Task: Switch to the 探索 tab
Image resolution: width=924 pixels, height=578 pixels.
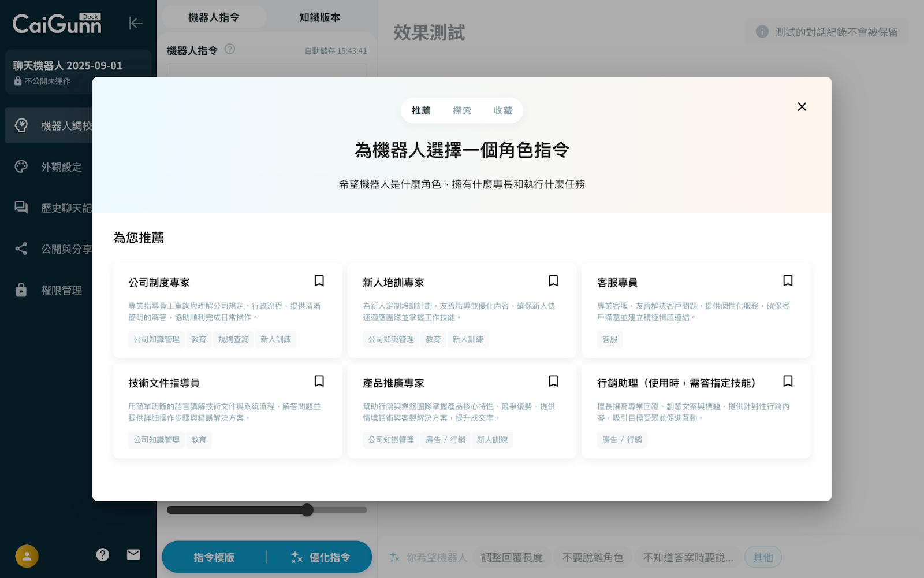Action: pyautogui.click(x=461, y=110)
